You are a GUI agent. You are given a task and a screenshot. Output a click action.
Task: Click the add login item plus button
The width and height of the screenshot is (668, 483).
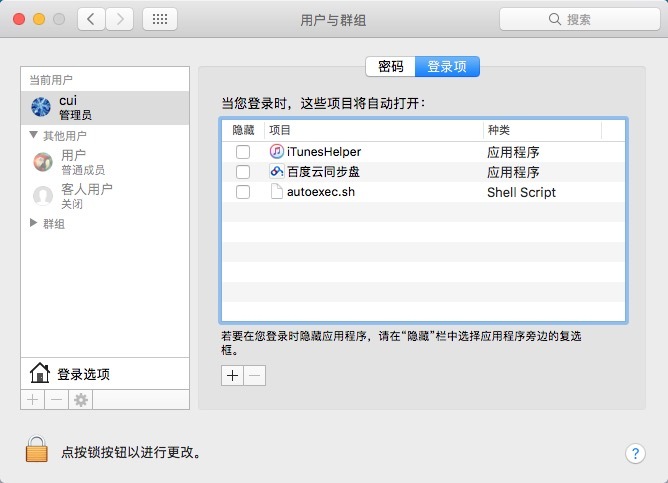click(x=232, y=375)
